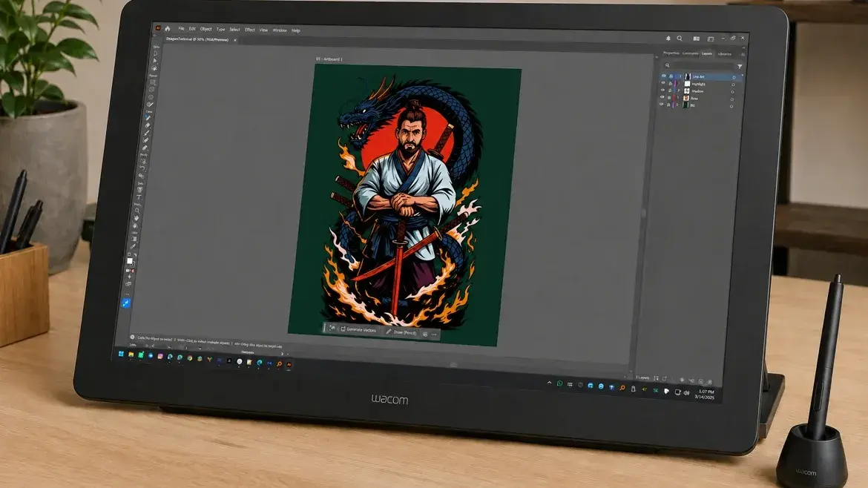This screenshot has height=488, width=868.
Task: Open more options in contextual task bar
Action: [434, 334]
